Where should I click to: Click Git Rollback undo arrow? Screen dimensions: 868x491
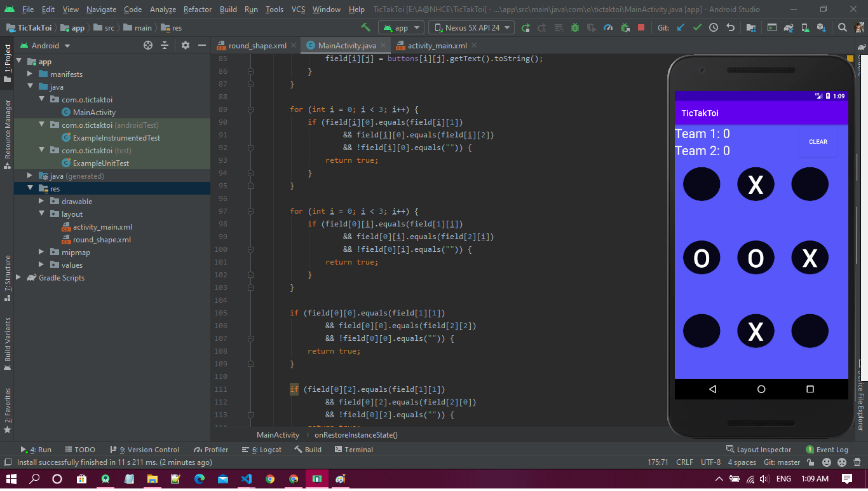[x=730, y=27]
